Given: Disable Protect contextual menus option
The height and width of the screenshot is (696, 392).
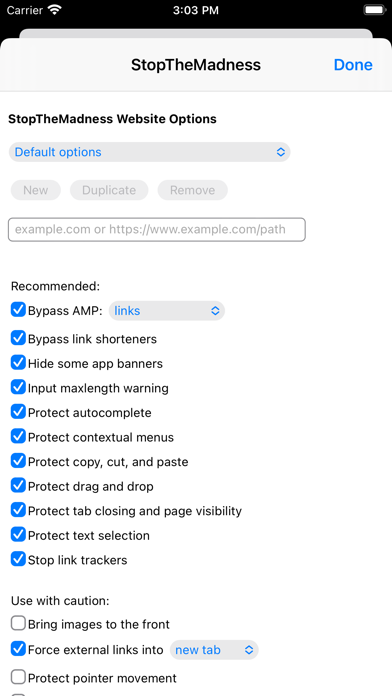Looking at the screenshot, I should 18,436.
